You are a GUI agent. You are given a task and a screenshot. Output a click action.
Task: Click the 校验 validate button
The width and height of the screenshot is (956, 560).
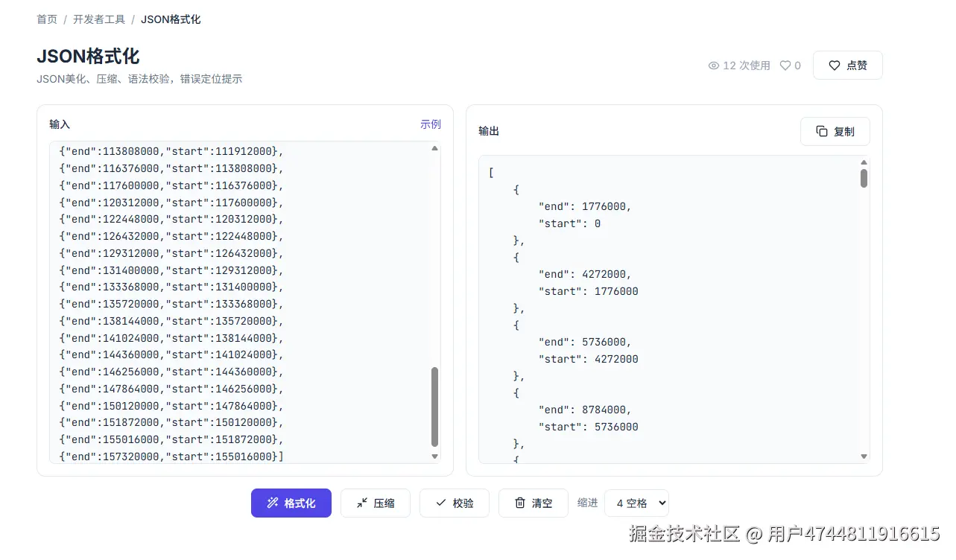pyautogui.click(x=455, y=503)
